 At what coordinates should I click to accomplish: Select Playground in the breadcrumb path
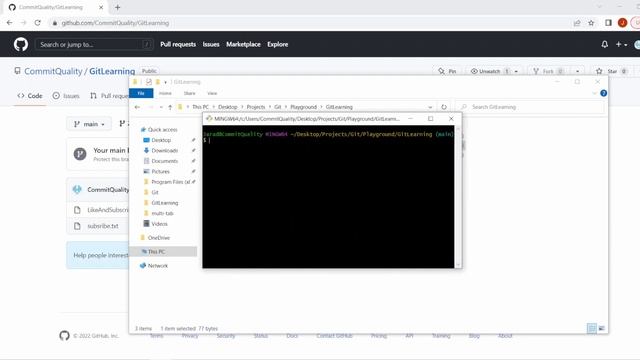[x=303, y=107]
